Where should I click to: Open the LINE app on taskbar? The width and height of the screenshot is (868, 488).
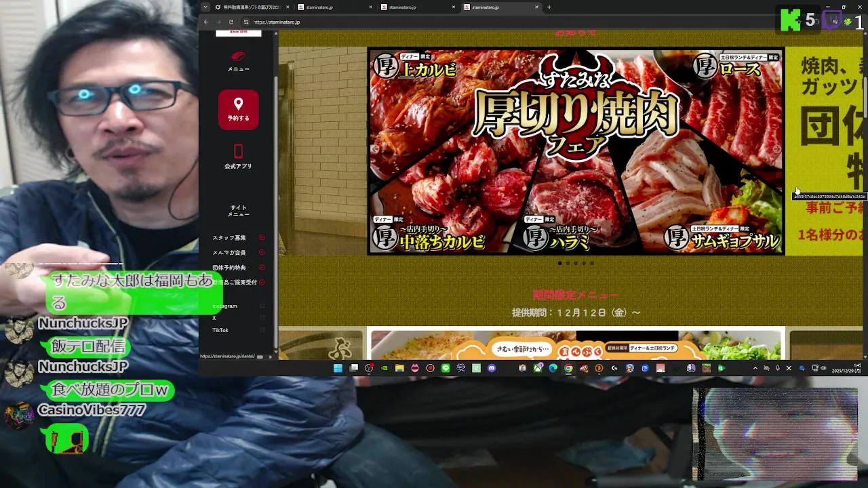(x=446, y=368)
